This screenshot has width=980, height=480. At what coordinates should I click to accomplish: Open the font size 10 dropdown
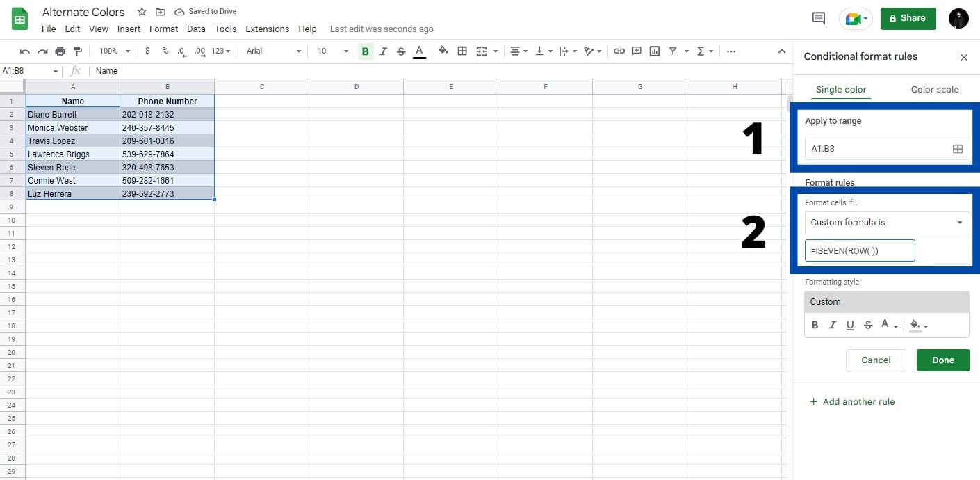coord(333,51)
